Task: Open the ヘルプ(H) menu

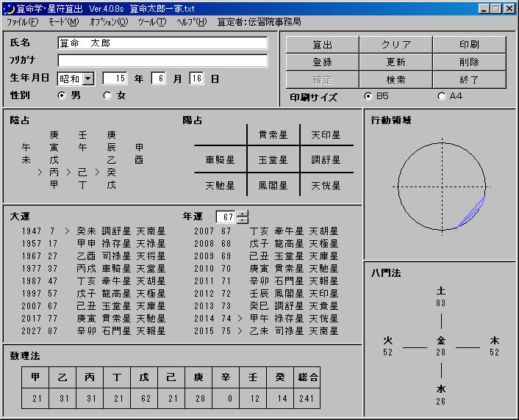Action: 192,22
